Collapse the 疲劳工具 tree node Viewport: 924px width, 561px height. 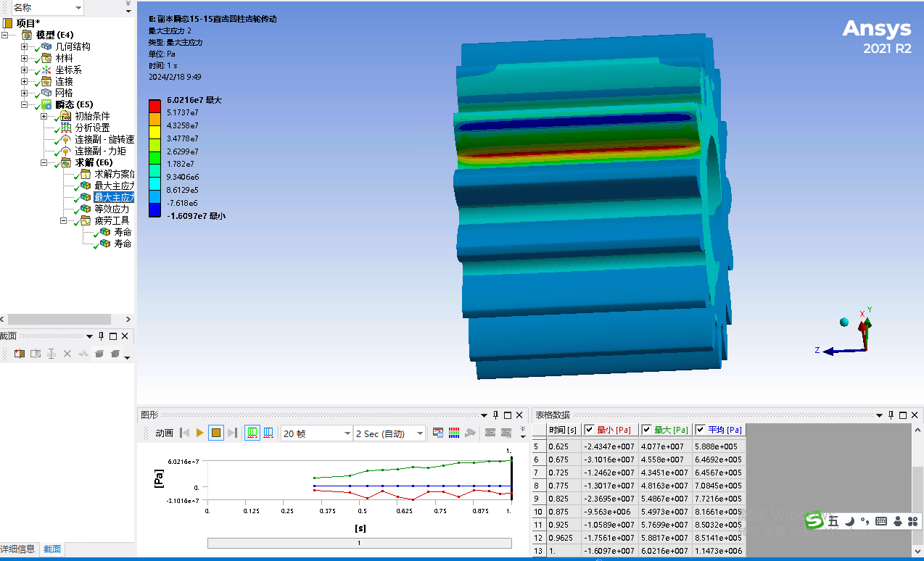coord(63,220)
